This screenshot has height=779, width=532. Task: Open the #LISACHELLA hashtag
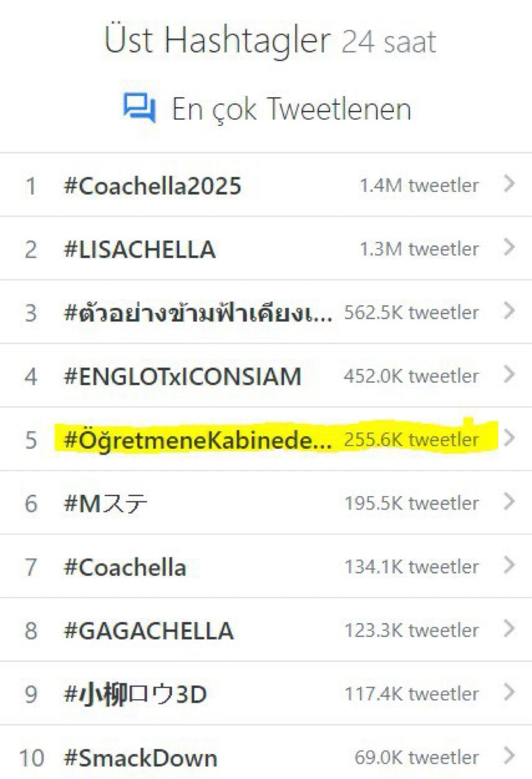coord(140,249)
